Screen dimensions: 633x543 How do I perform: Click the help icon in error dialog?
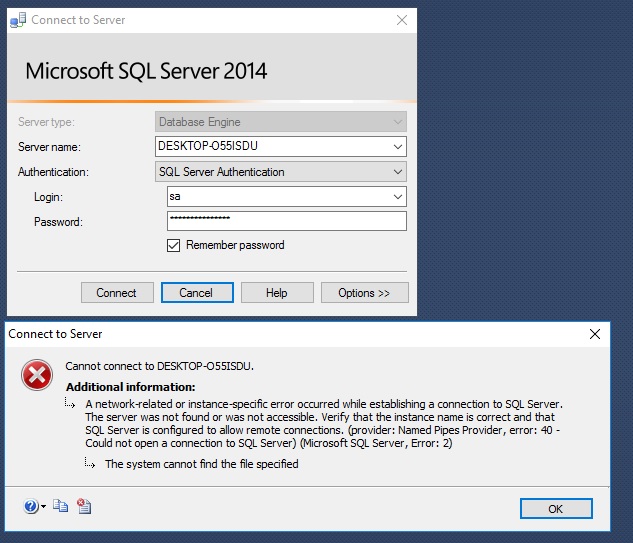(31, 506)
